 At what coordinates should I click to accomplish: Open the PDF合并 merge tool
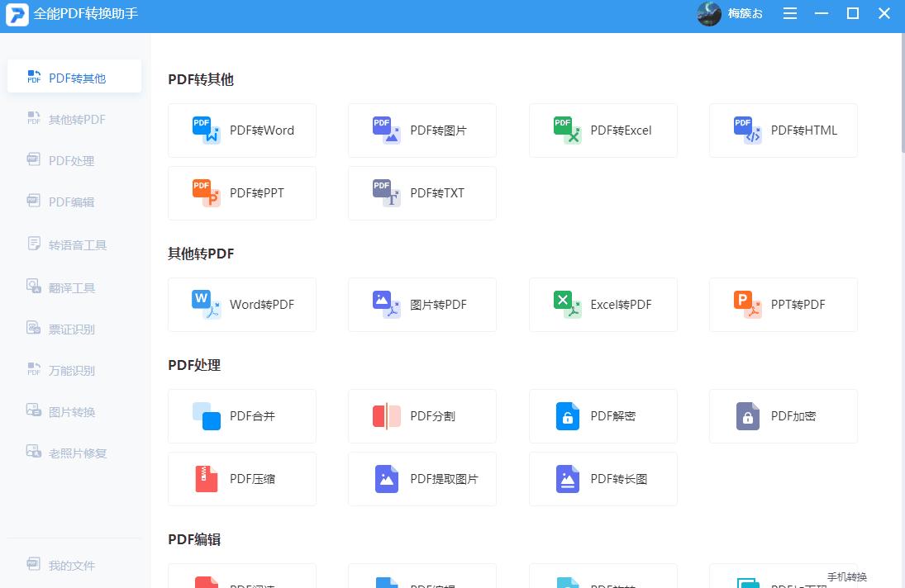tap(241, 415)
